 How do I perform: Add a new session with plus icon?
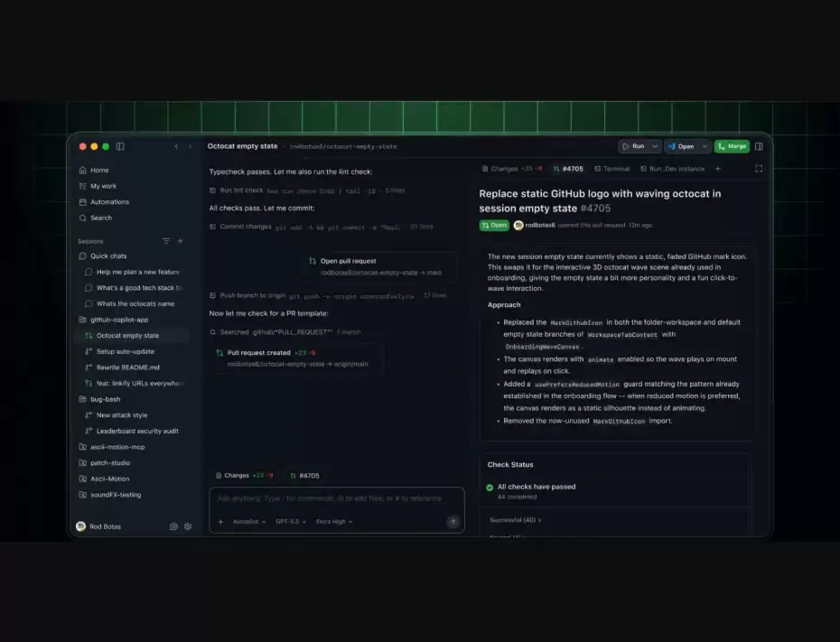180,241
